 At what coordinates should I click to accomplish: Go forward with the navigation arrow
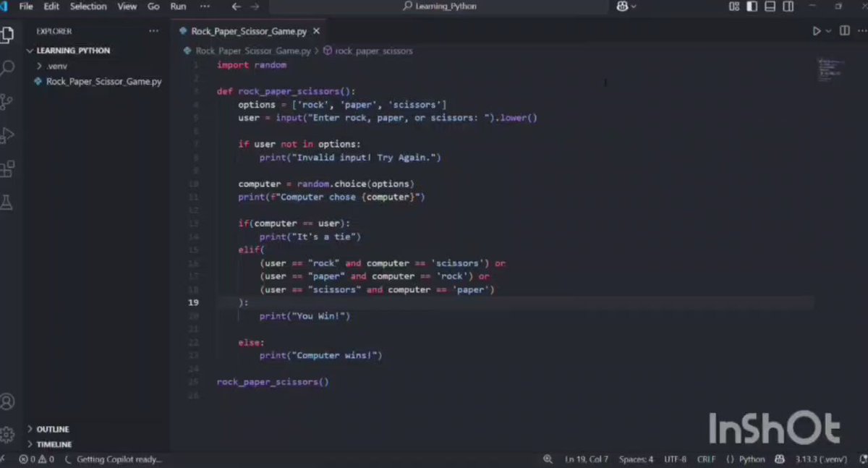click(x=256, y=7)
